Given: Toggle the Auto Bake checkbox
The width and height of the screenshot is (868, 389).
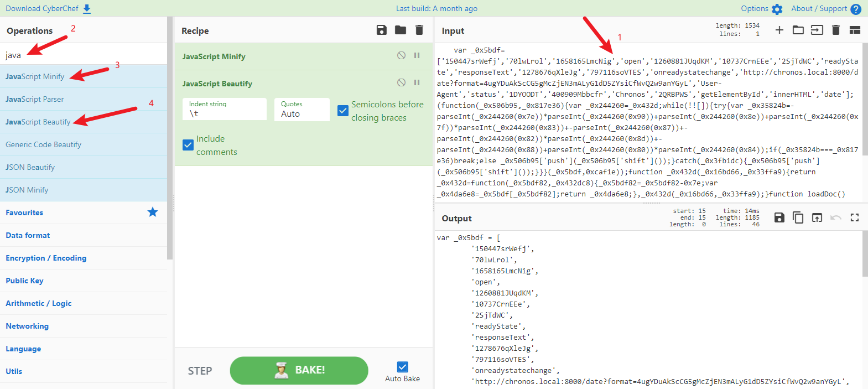Looking at the screenshot, I should pos(403,367).
